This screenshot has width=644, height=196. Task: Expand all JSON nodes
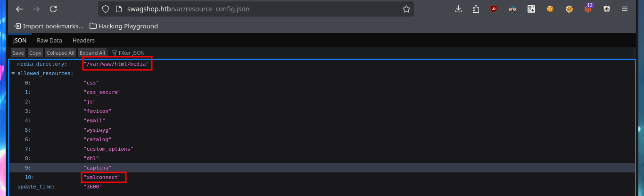pos(92,53)
